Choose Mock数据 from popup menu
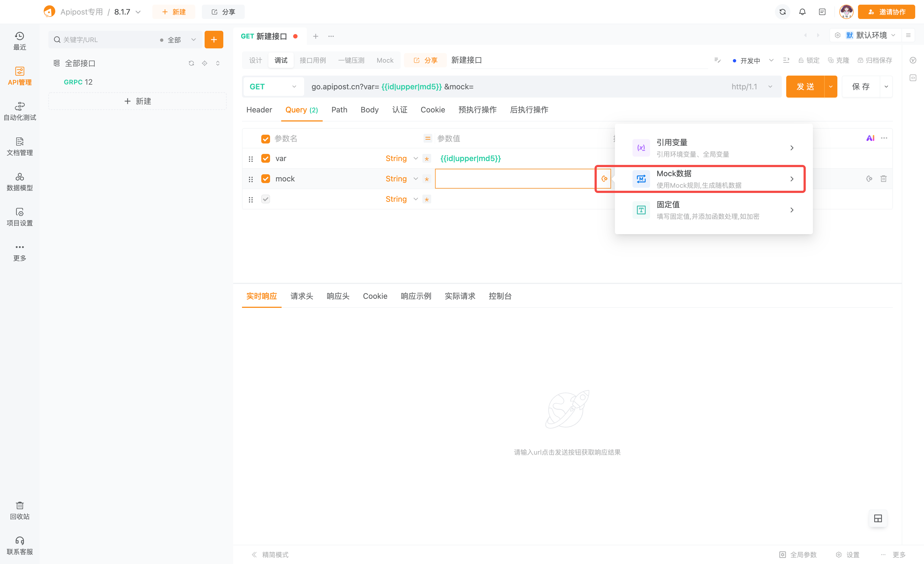The height and width of the screenshot is (564, 924). click(713, 179)
